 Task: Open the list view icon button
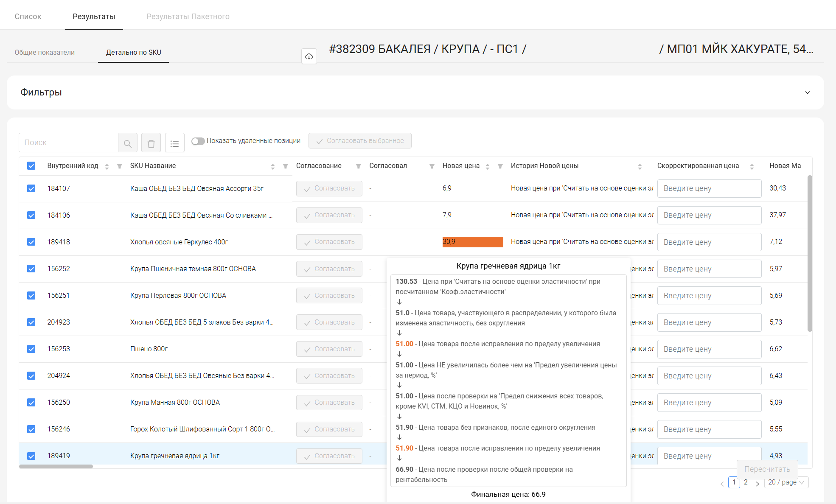[174, 143]
